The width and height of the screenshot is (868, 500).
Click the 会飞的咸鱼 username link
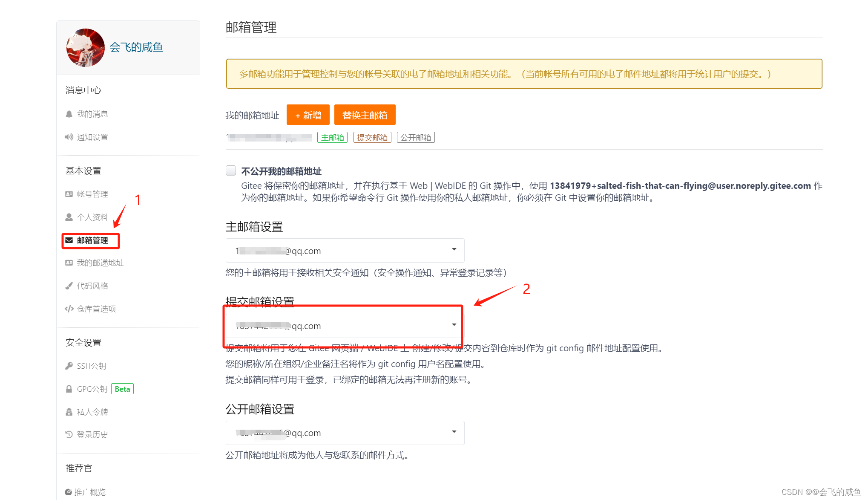click(136, 47)
